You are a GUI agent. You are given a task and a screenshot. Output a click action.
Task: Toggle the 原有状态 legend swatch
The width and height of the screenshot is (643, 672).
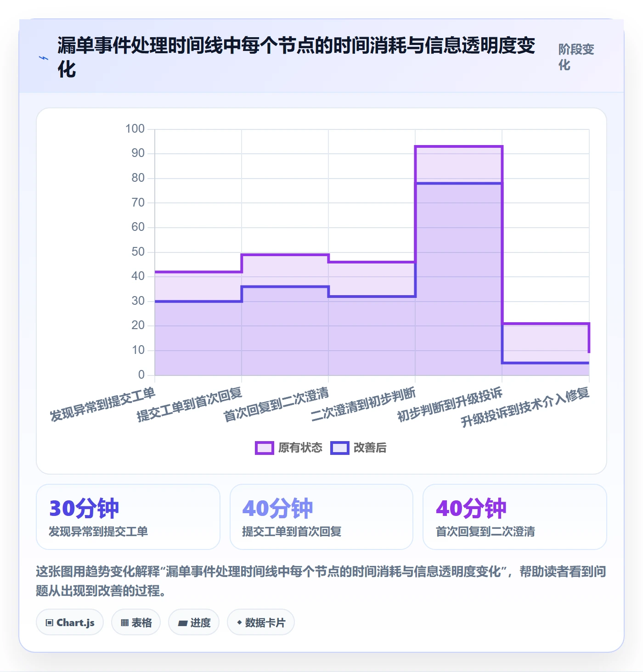click(x=265, y=448)
